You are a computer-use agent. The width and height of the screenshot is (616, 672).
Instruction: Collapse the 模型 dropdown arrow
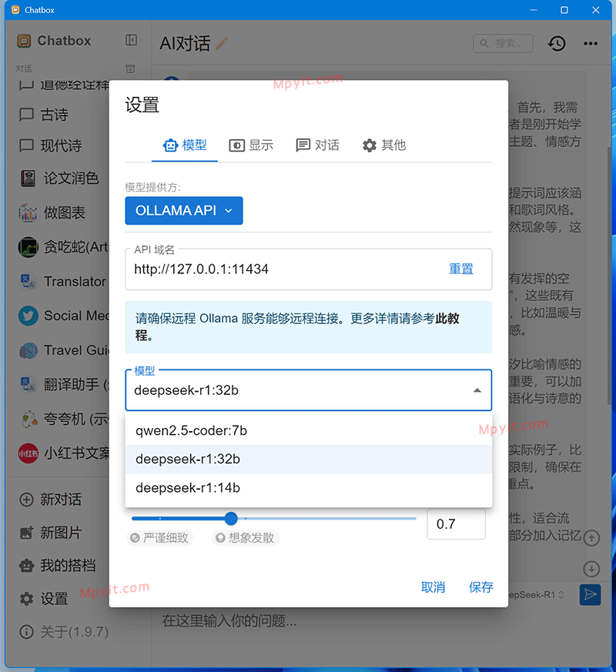tap(477, 390)
